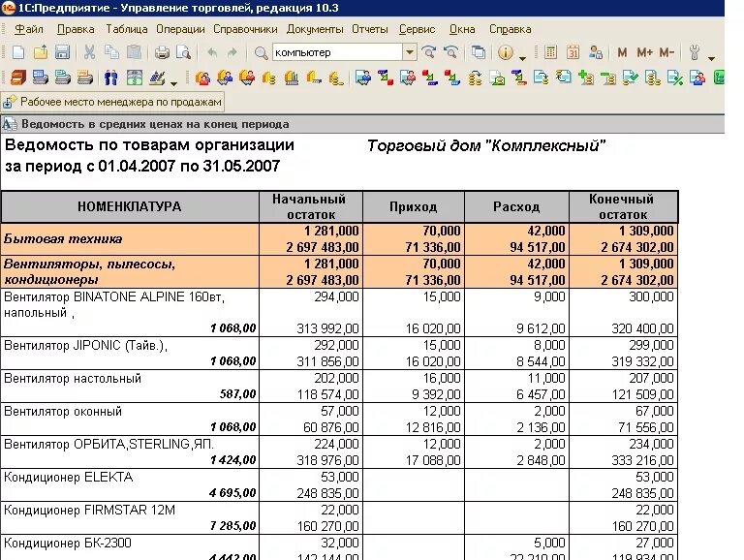Click the New document icon
This screenshot has height=560, width=744.
[18, 52]
